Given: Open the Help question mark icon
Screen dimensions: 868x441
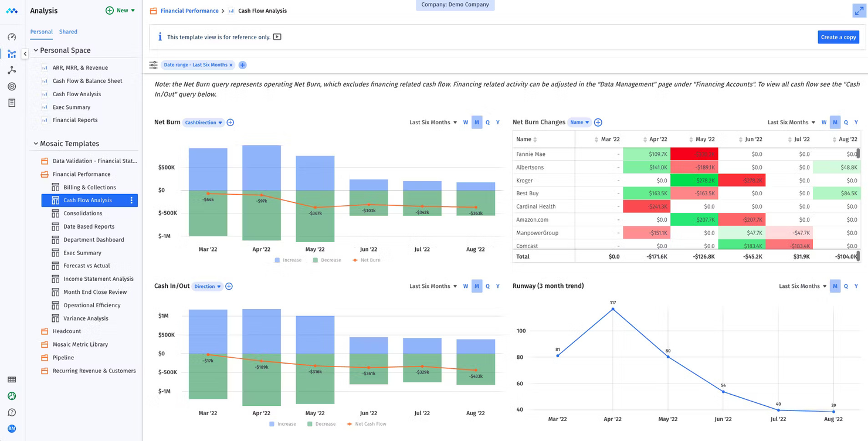Looking at the screenshot, I should (12, 412).
